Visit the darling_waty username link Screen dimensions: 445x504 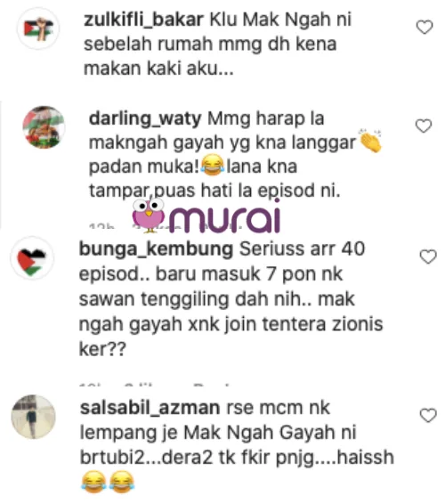(x=145, y=118)
